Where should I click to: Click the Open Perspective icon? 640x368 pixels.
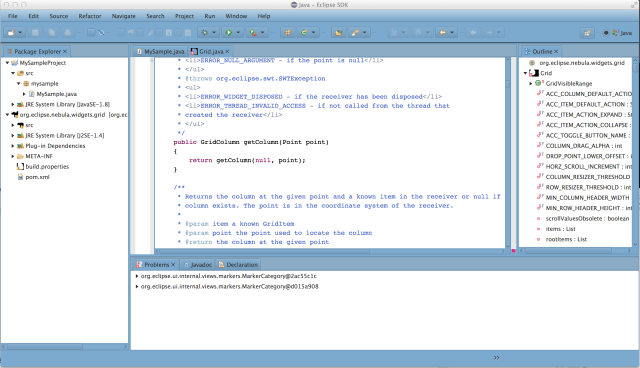pyautogui.click(x=587, y=33)
